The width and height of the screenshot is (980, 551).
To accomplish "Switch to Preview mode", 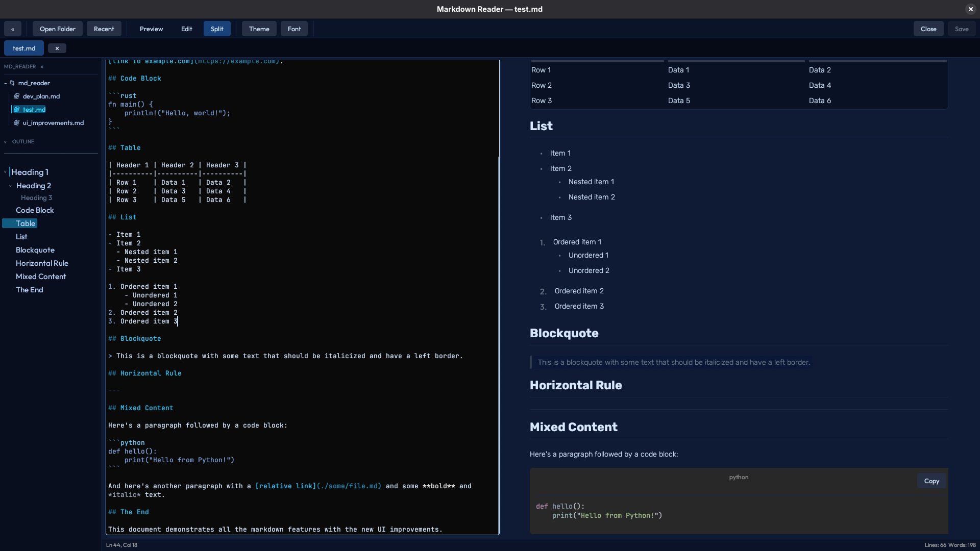I will tap(151, 29).
